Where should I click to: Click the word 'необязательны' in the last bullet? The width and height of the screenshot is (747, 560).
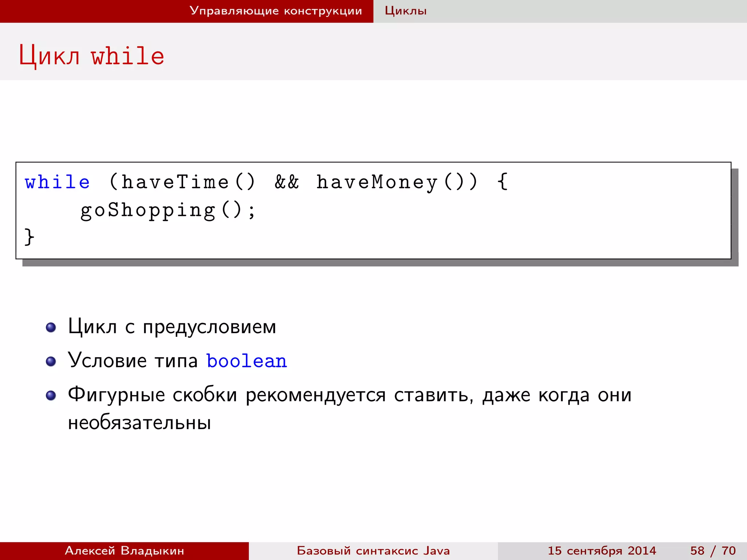click(140, 423)
